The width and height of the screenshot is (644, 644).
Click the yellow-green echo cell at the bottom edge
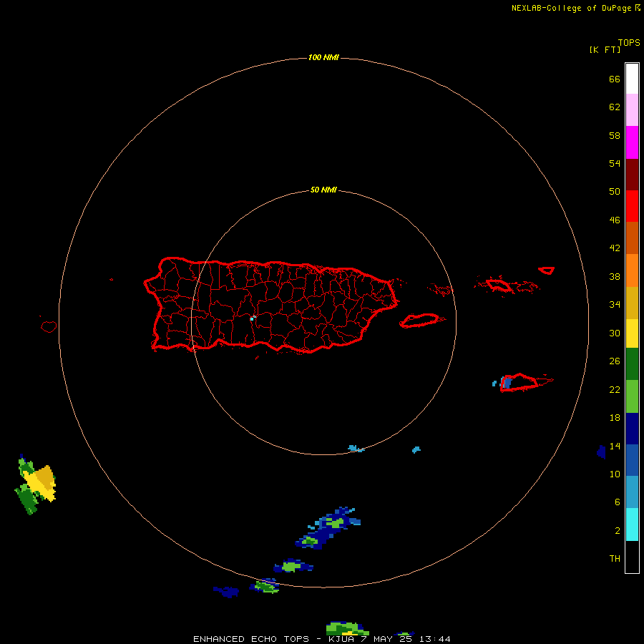(348, 629)
